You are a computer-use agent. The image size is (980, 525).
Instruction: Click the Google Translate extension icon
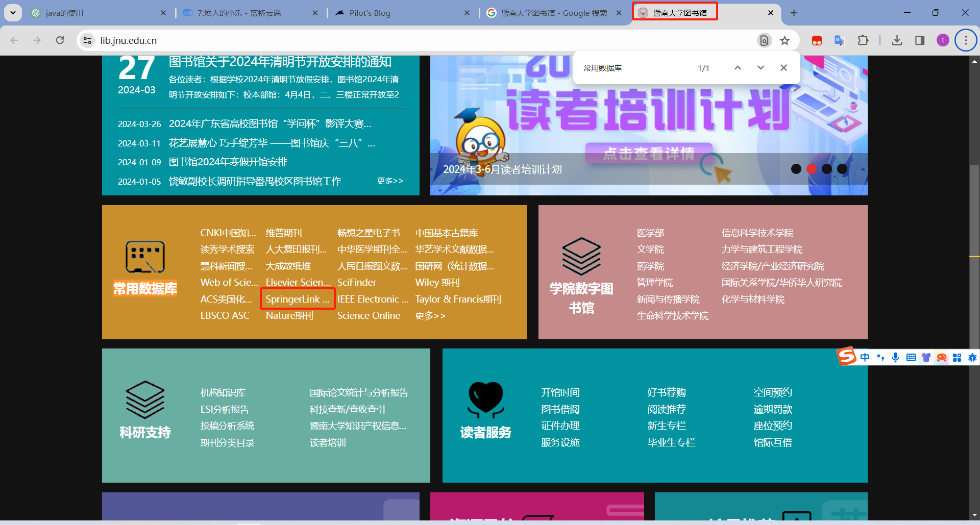(839, 40)
